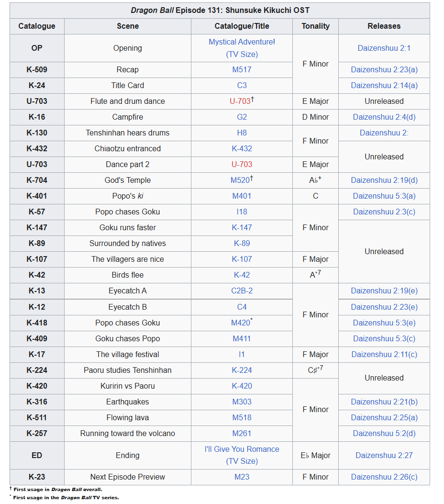Open the M517 title link
Viewport: 444px width, 504px height.
coord(242,69)
